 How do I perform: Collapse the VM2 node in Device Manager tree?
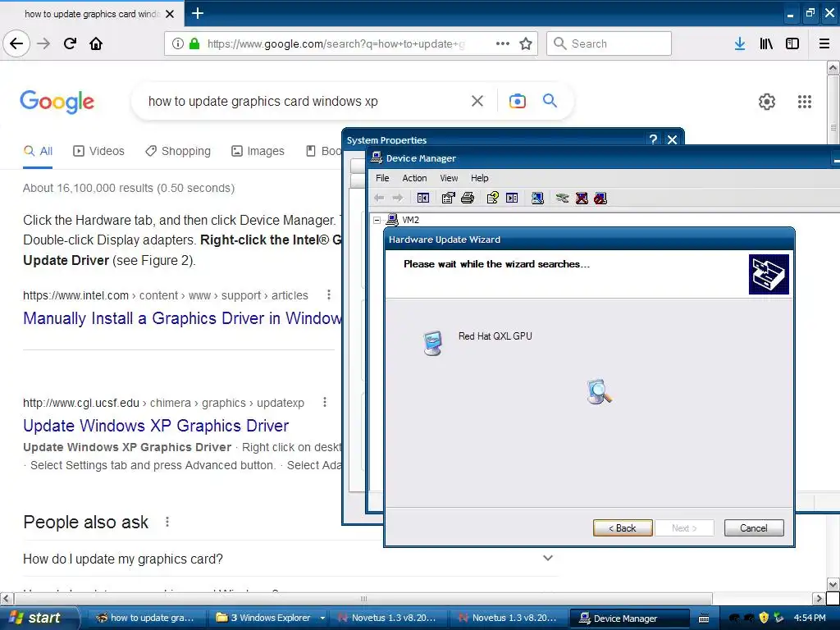coord(377,220)
